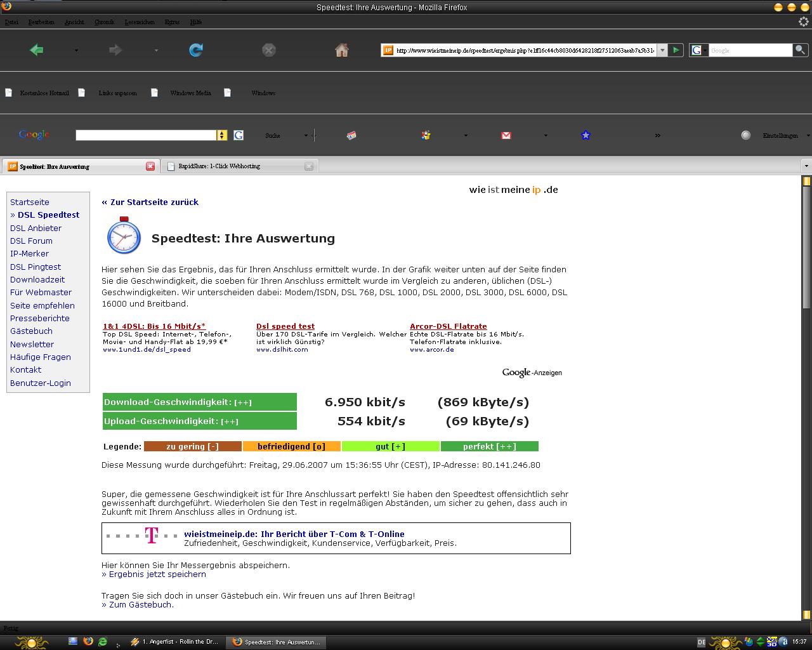The height and width of the screenshot is (650, 812).
Task: Open the Lesezeichen menu
Action: coord(140,22)
